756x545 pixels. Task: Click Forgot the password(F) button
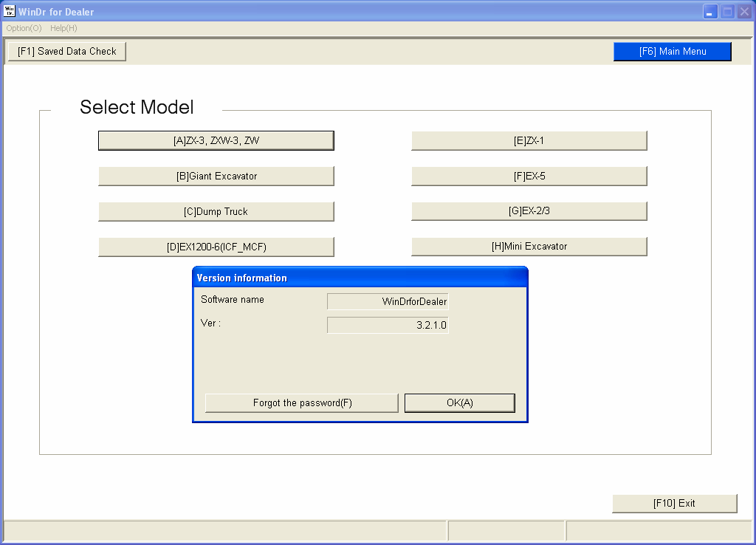(302, 402)
